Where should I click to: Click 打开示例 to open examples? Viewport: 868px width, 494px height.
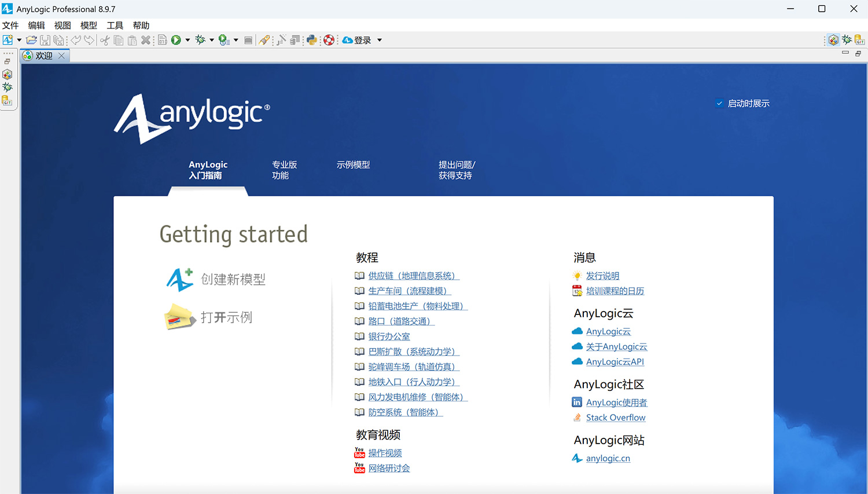(209, 317)
